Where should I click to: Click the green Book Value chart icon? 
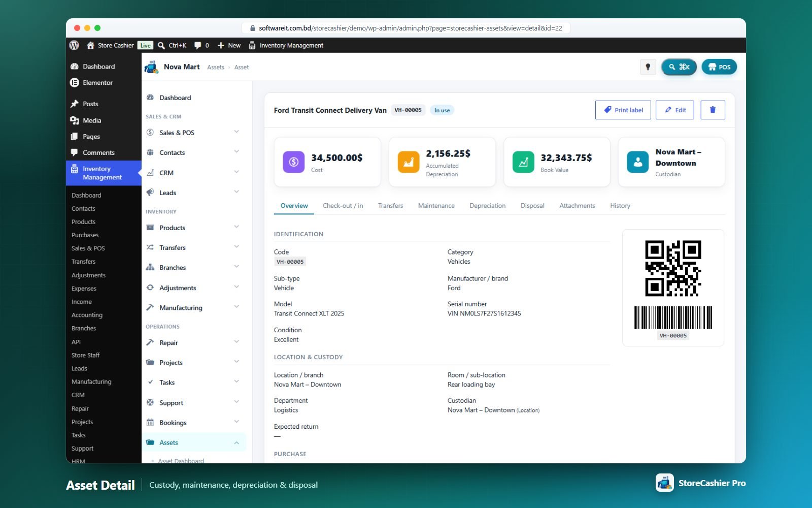point(523,162)
